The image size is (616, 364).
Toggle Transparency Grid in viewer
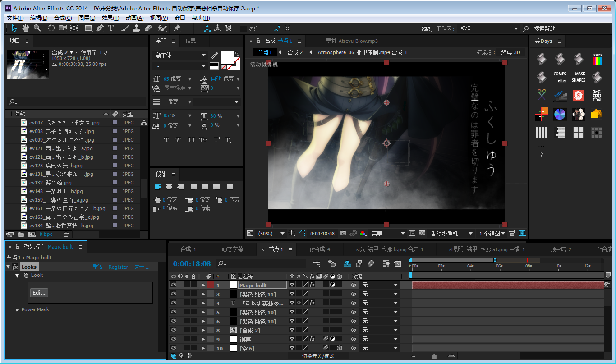(x=422, y=233)
